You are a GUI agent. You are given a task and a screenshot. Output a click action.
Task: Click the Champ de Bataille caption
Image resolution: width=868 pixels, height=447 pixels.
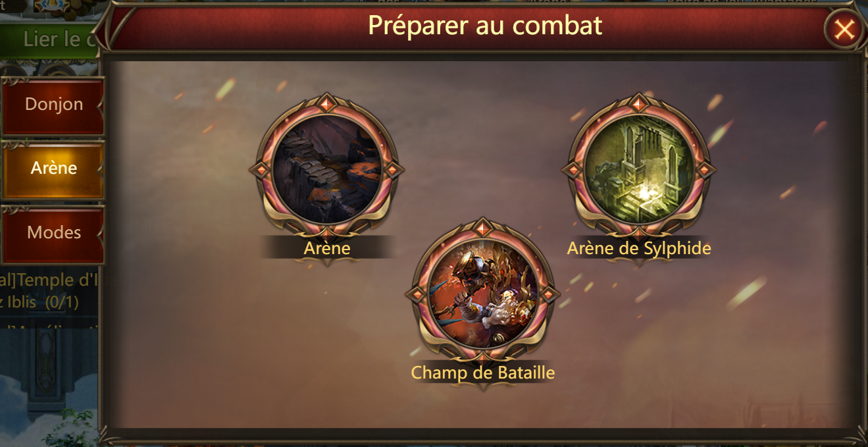coord(482,373)
